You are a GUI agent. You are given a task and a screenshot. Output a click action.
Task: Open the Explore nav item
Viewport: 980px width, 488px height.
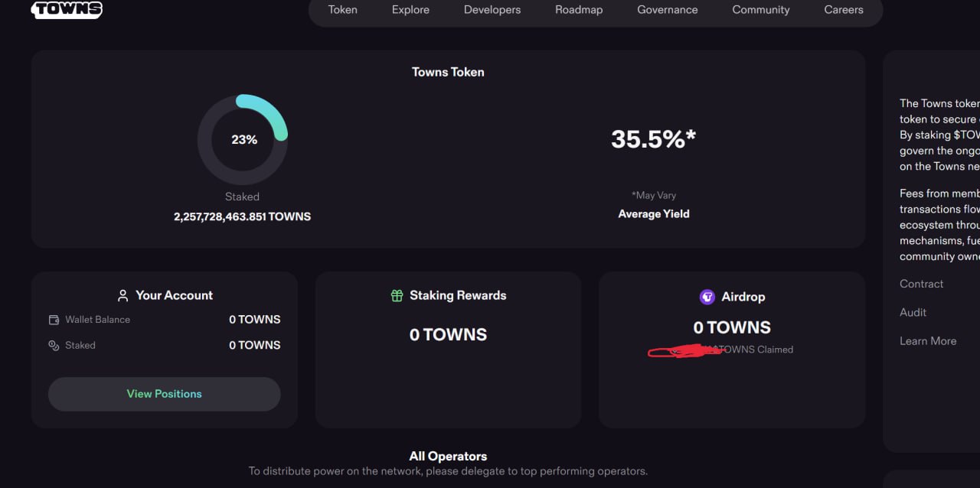pyautogui.click(x=410, y=10)
